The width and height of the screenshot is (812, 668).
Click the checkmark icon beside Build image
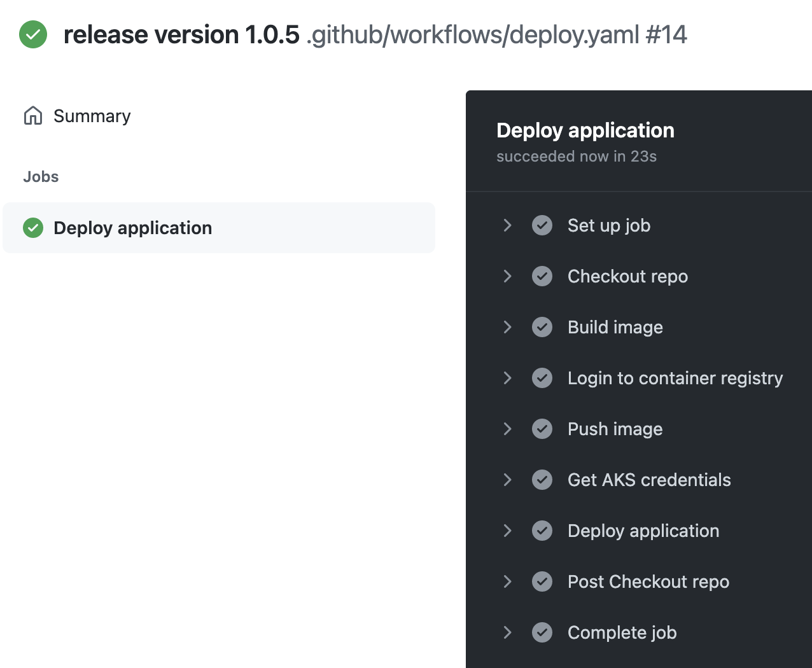pos(542,327)
